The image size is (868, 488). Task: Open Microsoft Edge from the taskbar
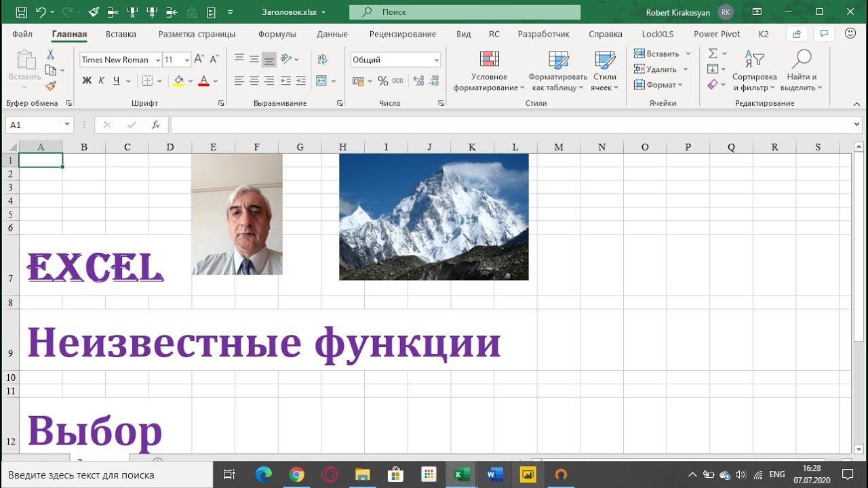pos(264,474)
